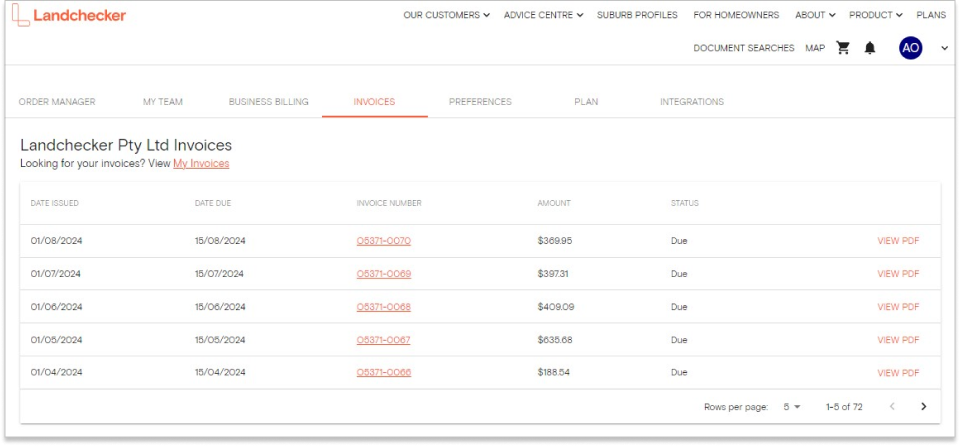Switch to Integrations tab
960x446 pixels.
(692, 102)
